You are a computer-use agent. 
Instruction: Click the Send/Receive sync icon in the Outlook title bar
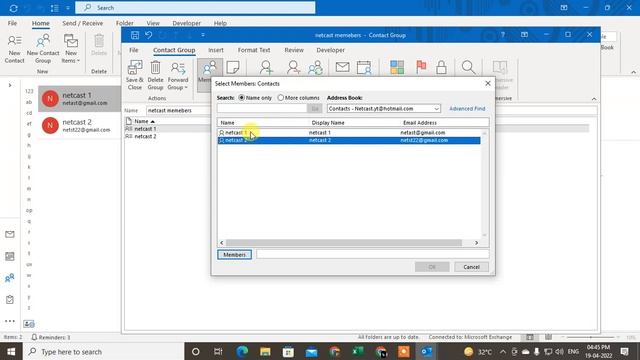[13, 8]
